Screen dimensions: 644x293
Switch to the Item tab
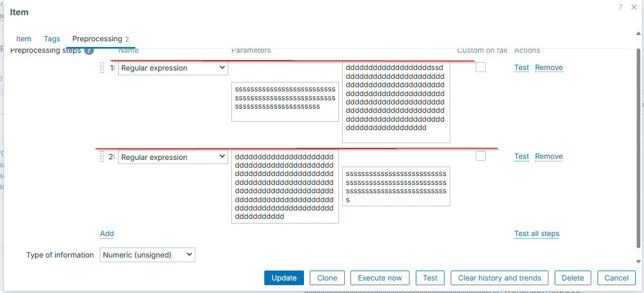(x=24, y=39)
